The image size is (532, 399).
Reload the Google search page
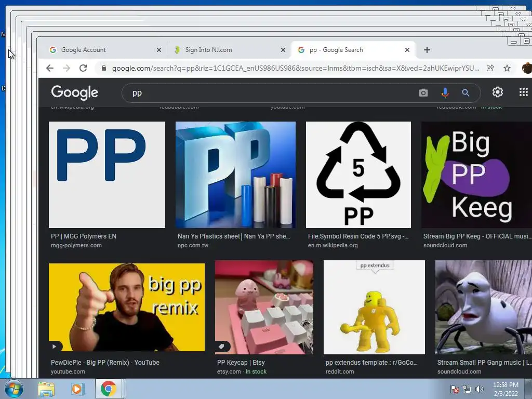click(83, 68)
